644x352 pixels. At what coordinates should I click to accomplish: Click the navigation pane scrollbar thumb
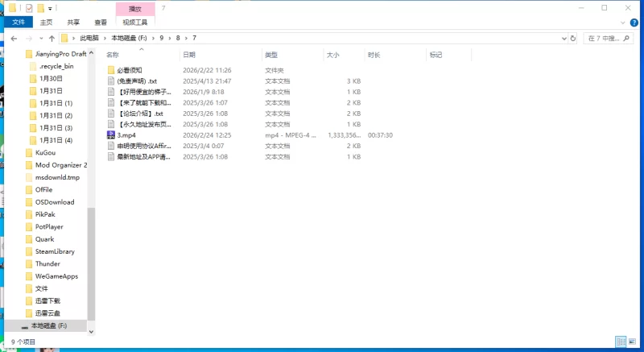click(x=91, y=263)
